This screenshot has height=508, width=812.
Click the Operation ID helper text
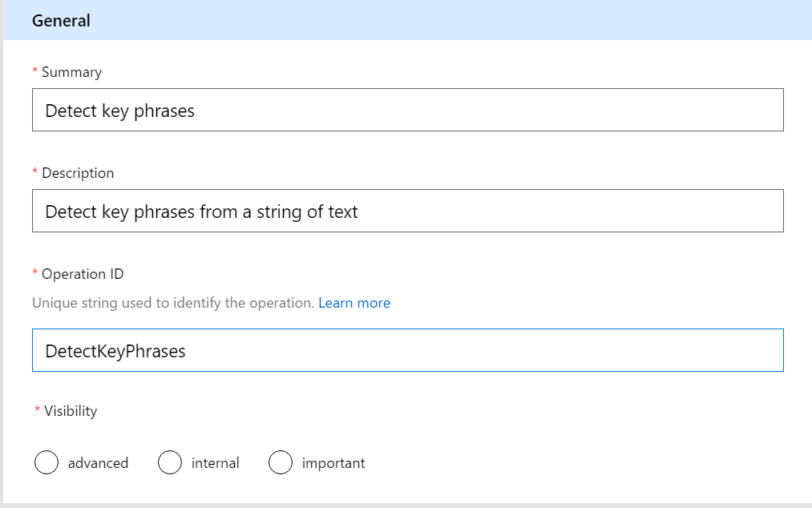coord(173,303)
